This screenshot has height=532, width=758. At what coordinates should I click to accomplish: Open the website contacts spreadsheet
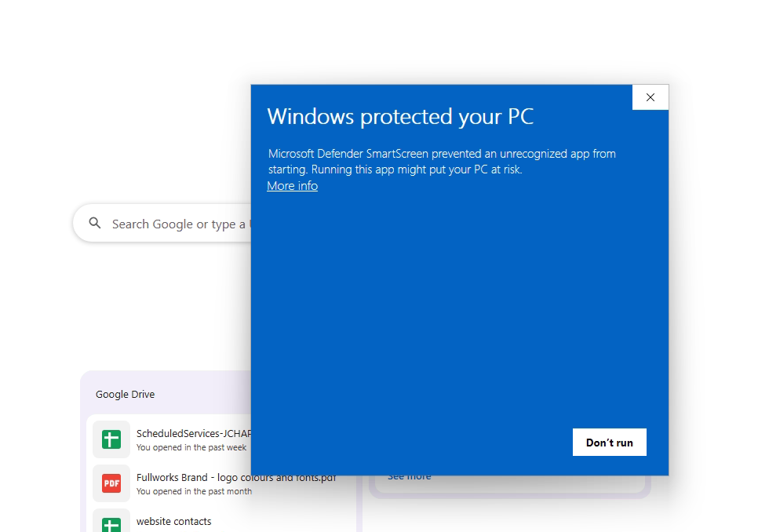173,521
